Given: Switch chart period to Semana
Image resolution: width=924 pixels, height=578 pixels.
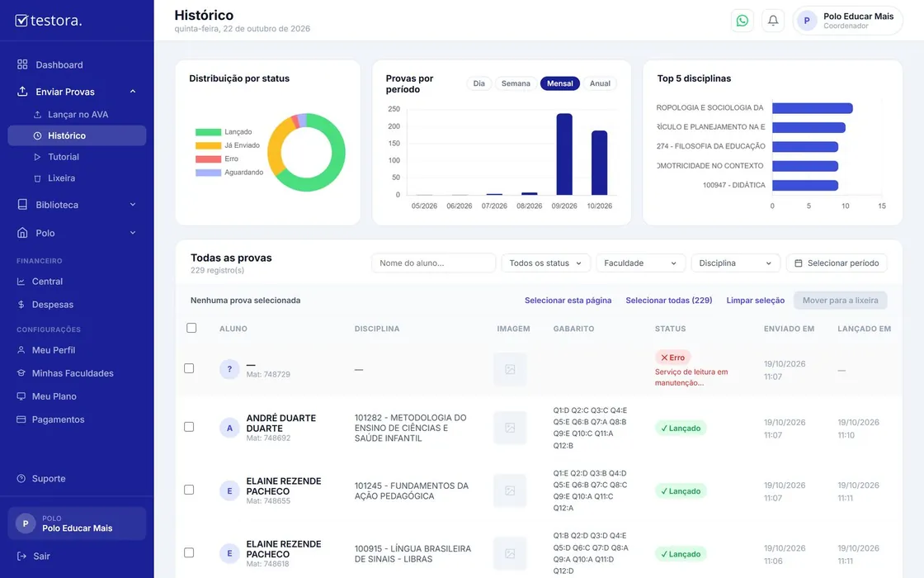Looking at the screenshot, I should click(x=516, y=83).
